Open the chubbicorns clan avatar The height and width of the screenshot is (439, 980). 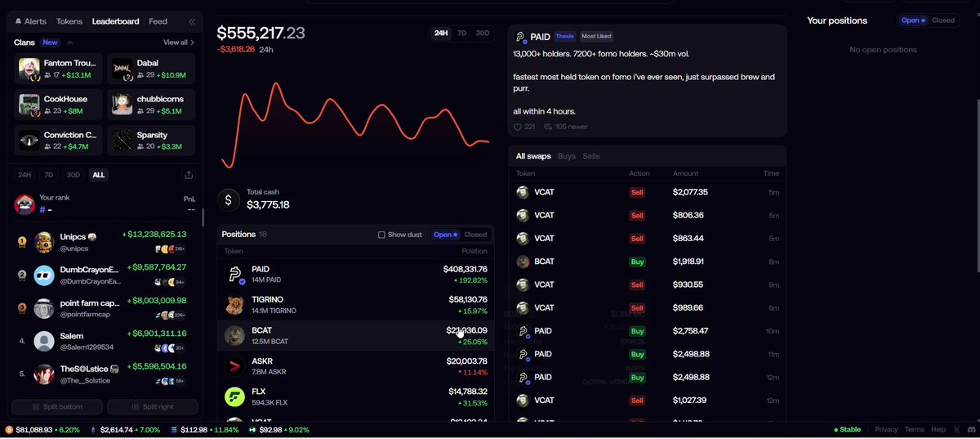coord(122,105)
